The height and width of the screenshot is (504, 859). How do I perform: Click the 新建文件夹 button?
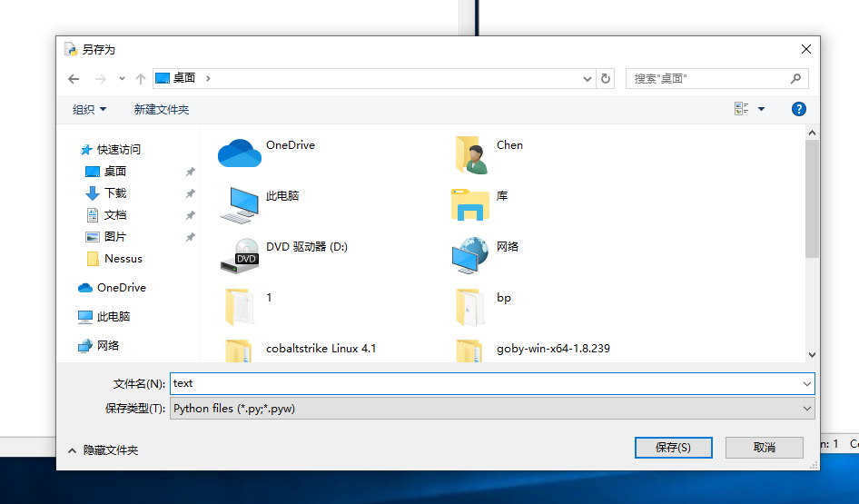[161, 109]
